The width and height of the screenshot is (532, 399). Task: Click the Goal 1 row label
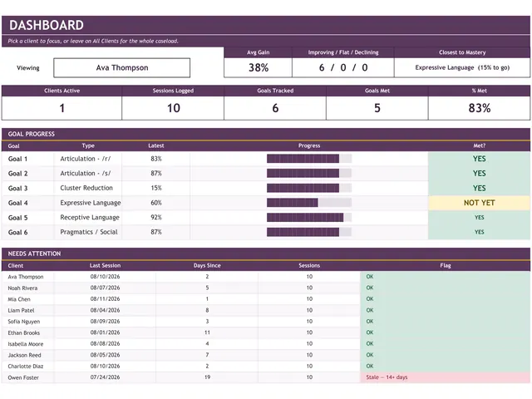(17, 159)
